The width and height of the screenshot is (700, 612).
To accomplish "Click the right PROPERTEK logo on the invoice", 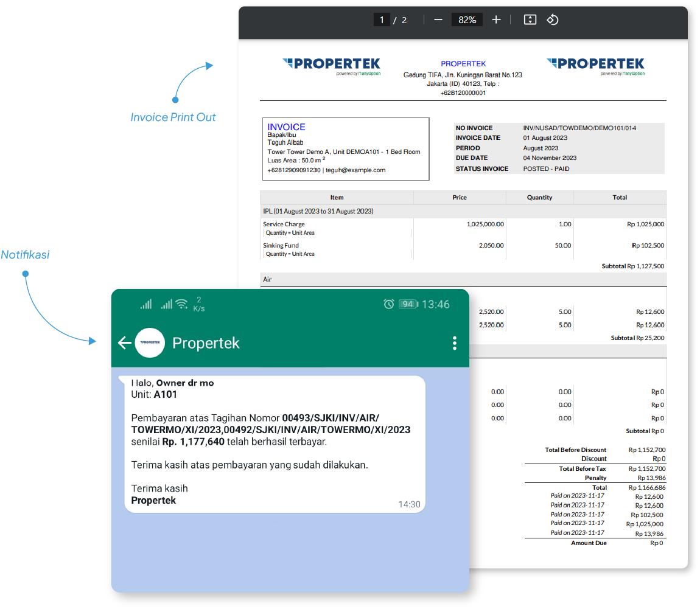I will click(x=597, y=63).
